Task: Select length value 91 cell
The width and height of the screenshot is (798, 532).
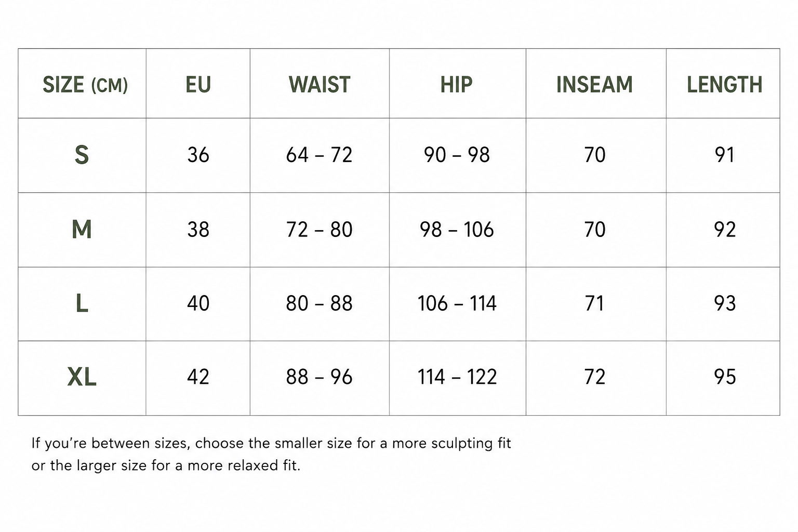Action: click(725, 155)
